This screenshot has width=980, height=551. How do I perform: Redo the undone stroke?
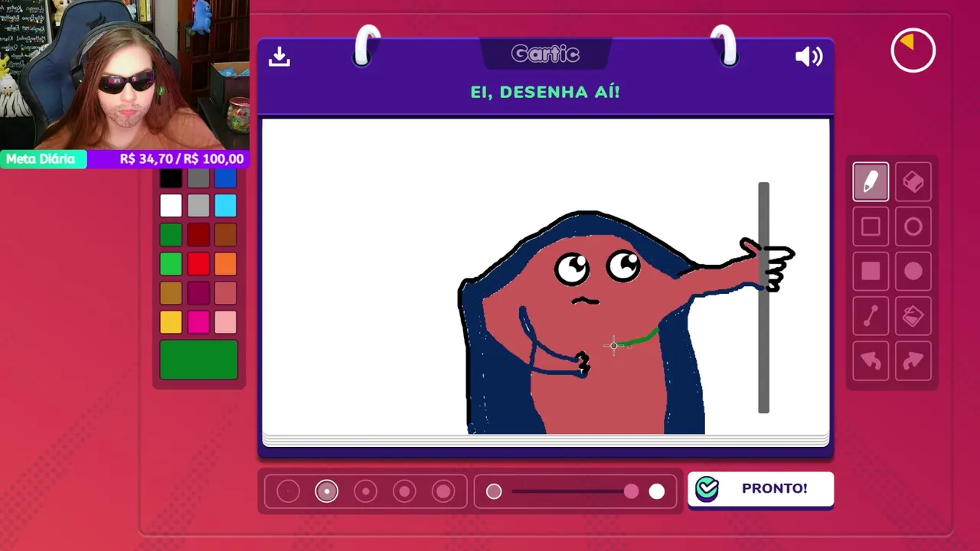click(913, 360)
